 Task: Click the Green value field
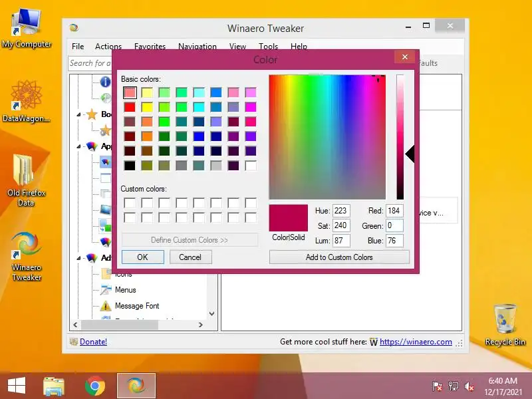(394, 225)
